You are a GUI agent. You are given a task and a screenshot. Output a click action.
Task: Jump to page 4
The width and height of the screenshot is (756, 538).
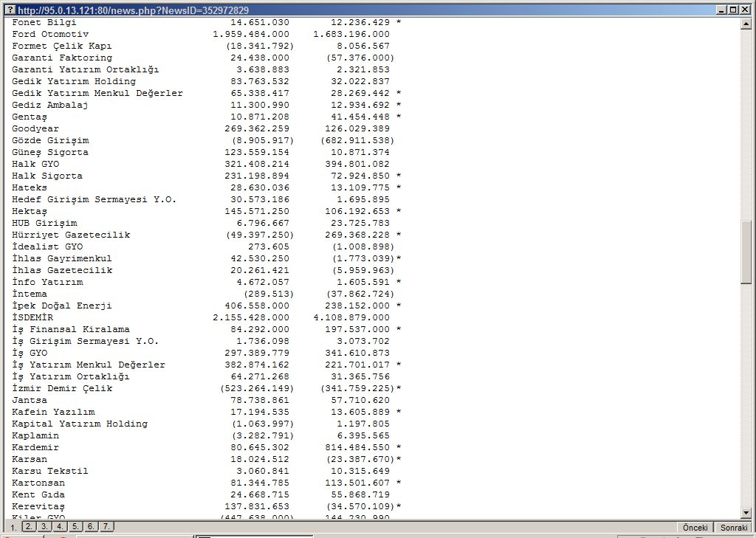[x=60, y=526]
